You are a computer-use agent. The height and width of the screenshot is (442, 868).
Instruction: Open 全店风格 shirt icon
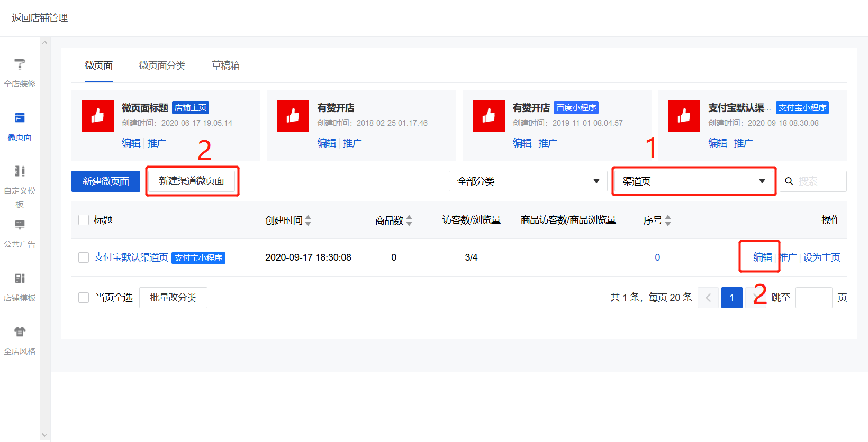click(x=20, y=331)
